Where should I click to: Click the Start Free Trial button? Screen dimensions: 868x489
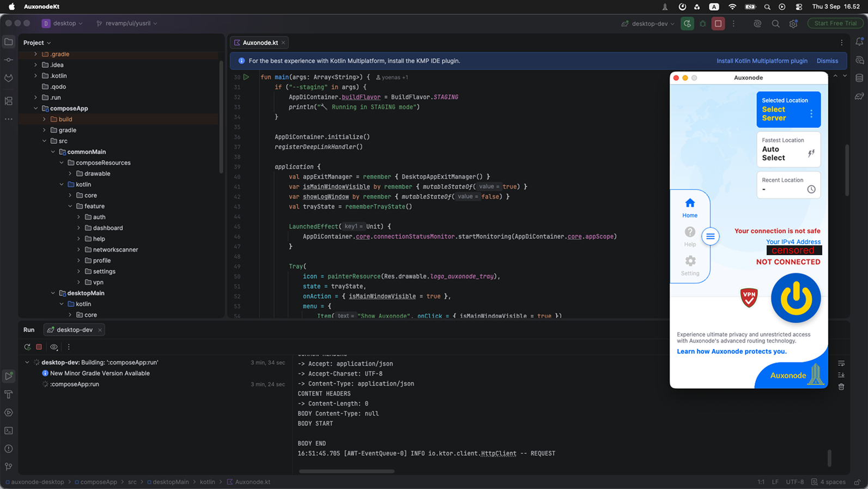835,23
